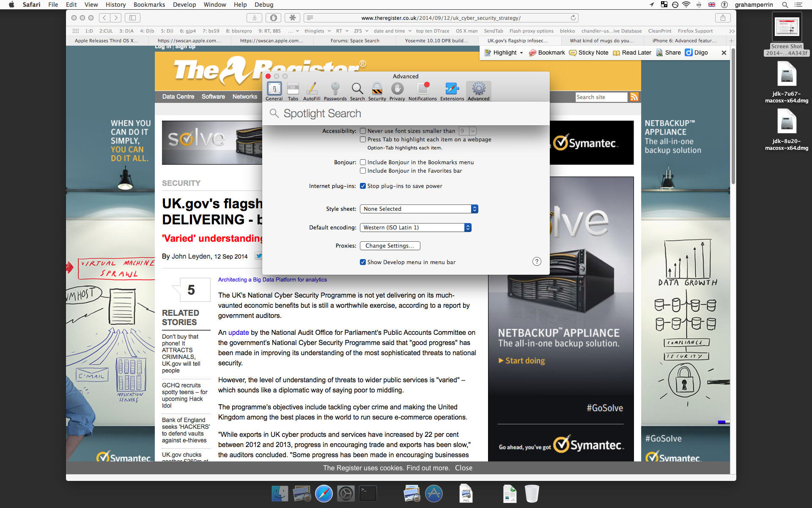The height and width of the screenshot is (508, 812).
Task: Switch to the Forums: Space Search tab
Action: (x=355, y=41)
